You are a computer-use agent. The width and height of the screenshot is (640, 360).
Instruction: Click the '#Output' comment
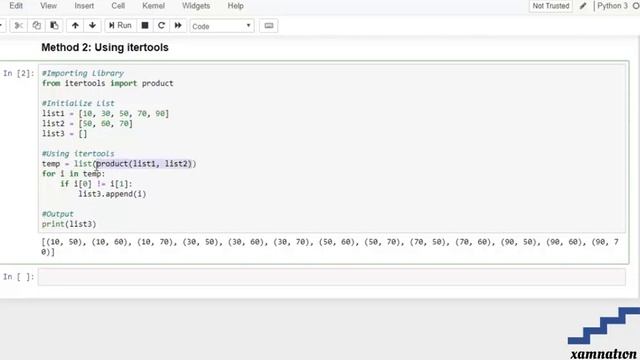point(58,214)
